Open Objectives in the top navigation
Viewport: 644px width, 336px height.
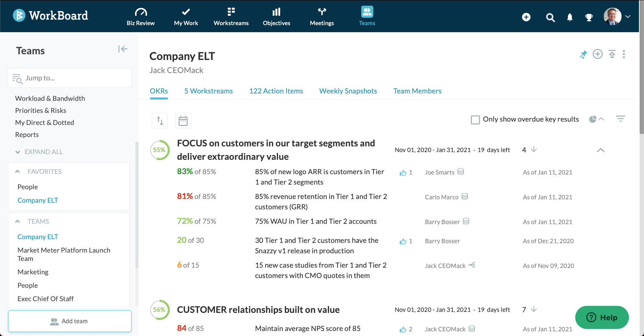click(x=276, y=16)
